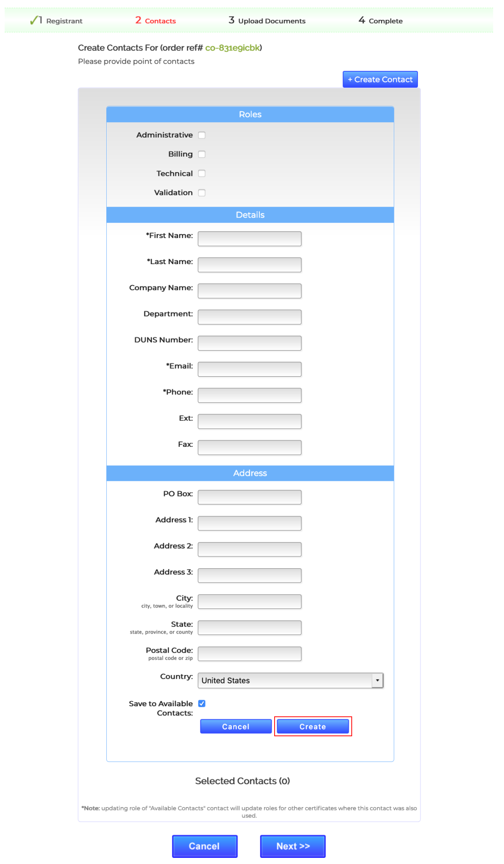
Task: Focus the Email input field
Action: click(249, 369)
